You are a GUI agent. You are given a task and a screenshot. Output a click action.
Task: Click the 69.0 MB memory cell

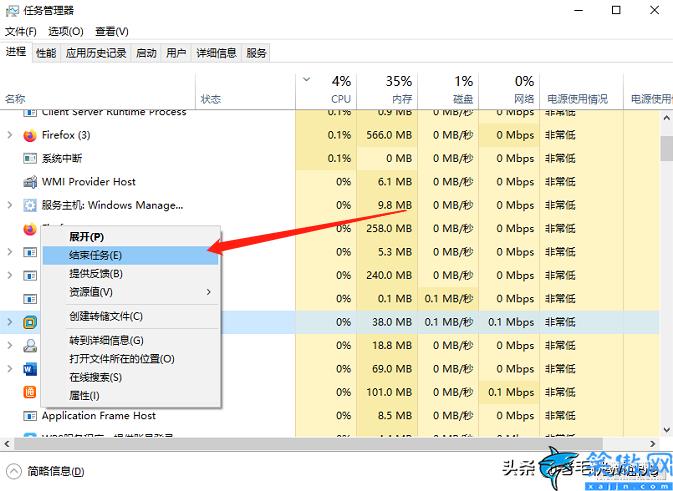[387, 369]
